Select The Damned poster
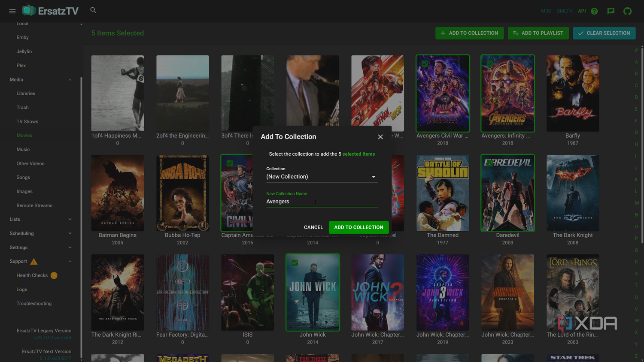The height and width of the screenshot is (362, 644). point(443,193)
